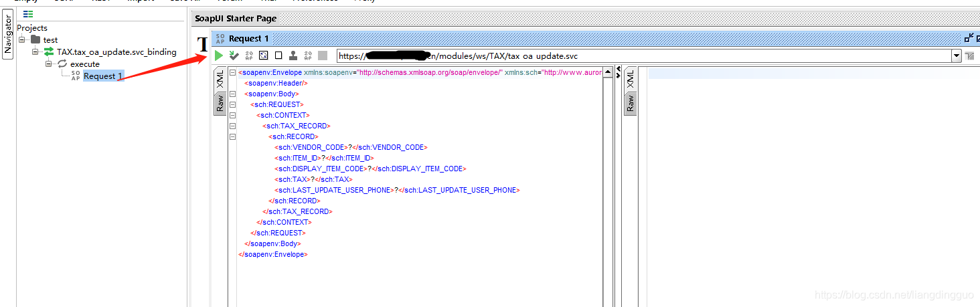The height and width of the screenshot is (307, 980).
Task: Click the splitter collapse arrows between panels
Action: point(618,72)
